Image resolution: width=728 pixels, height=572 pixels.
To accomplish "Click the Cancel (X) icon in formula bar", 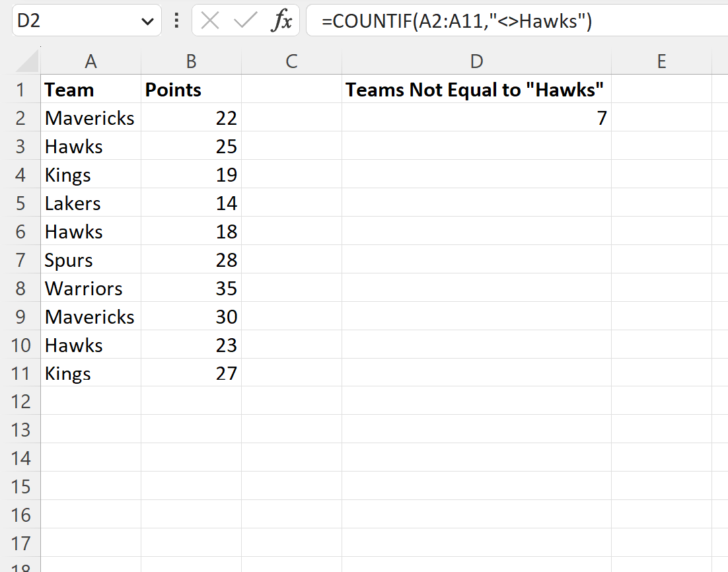I will pyautogui.click(x=209, y=20).
